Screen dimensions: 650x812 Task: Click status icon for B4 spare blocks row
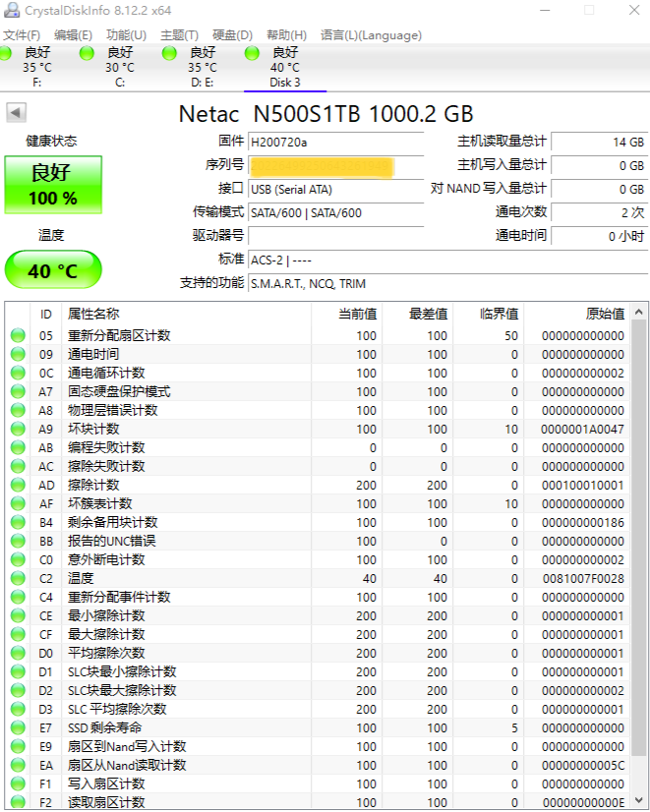pyautogui.click(x=18, y=522)
